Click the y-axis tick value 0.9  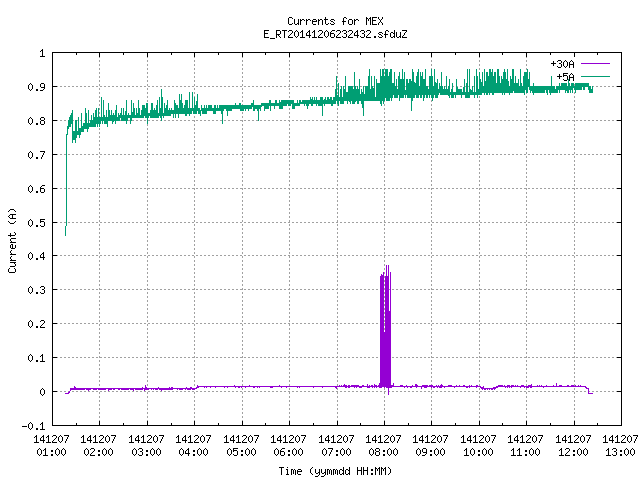click(x=36, y=87)
